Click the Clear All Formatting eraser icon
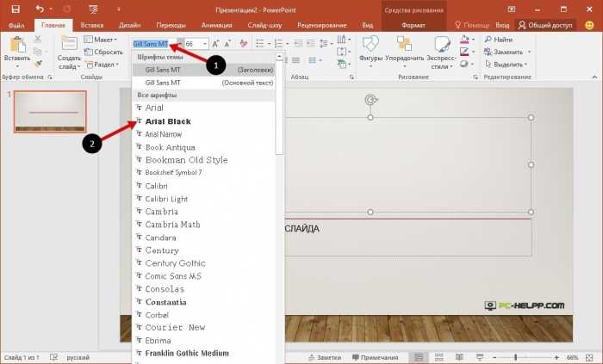 243,44
